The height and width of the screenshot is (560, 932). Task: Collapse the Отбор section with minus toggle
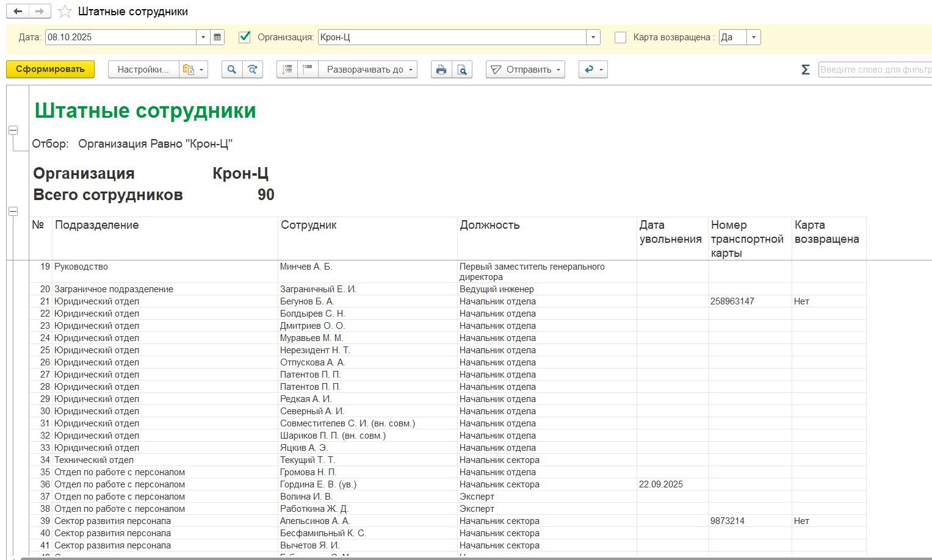click(x=13, y=130)
